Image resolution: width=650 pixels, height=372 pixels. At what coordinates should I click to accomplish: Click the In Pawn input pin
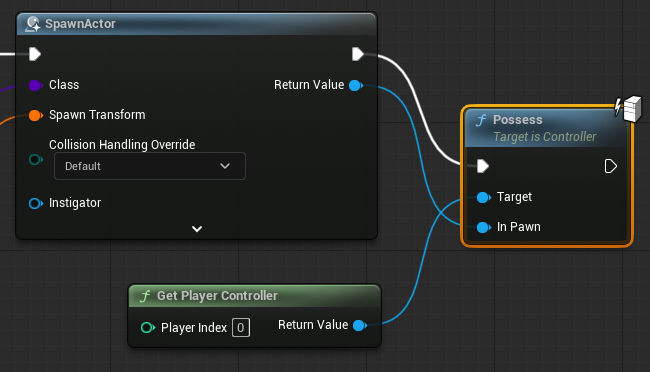483,227
